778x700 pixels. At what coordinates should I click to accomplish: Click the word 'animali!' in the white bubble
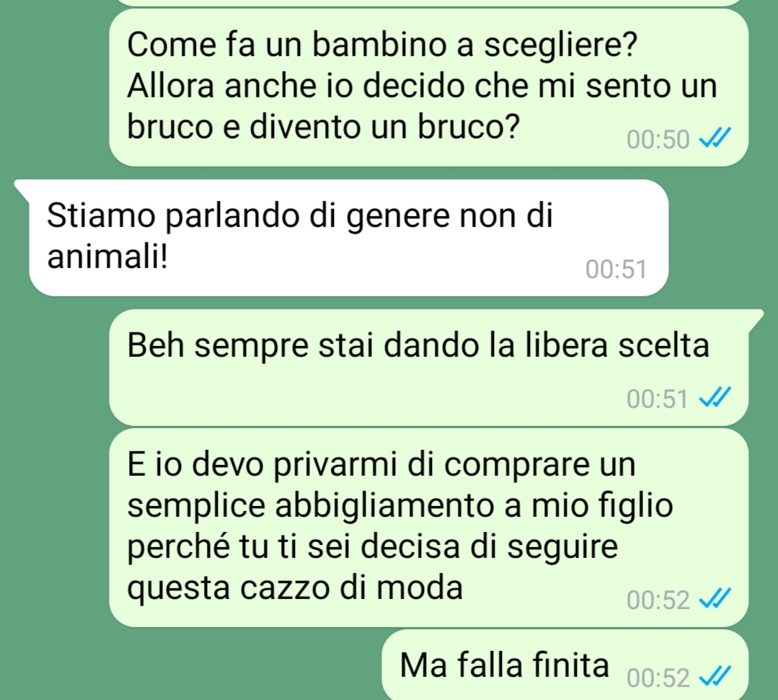[107, 257]
